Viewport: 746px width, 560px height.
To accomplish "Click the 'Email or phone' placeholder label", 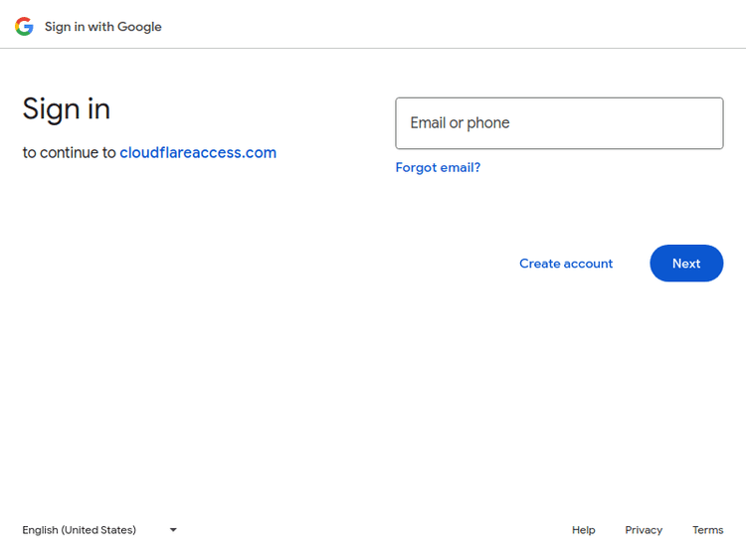I will [460, 123].
